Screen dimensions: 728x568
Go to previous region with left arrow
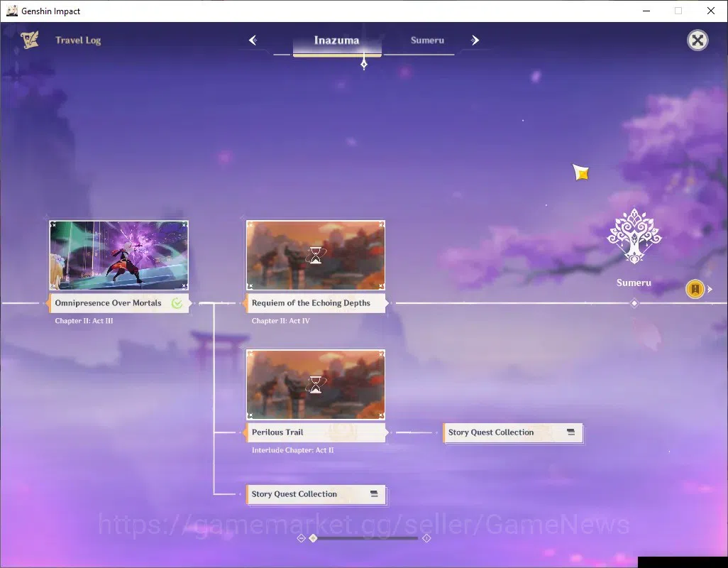[x=253, y=40]
